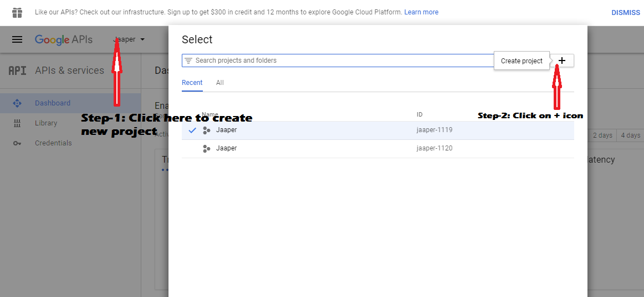
Task: Click the Learn more link
Action: 421,12
